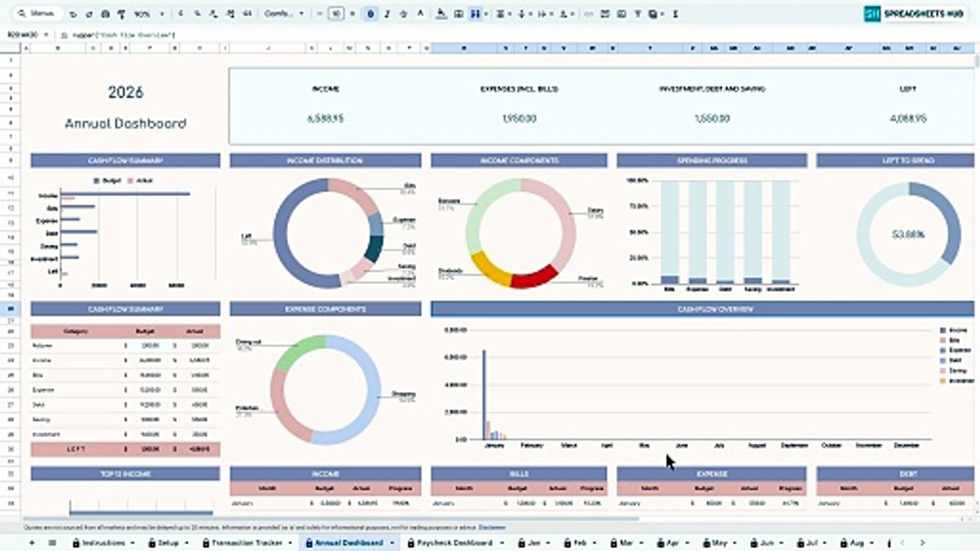Click the create filter icon
The image size is (980, 551).
(638, 14)
